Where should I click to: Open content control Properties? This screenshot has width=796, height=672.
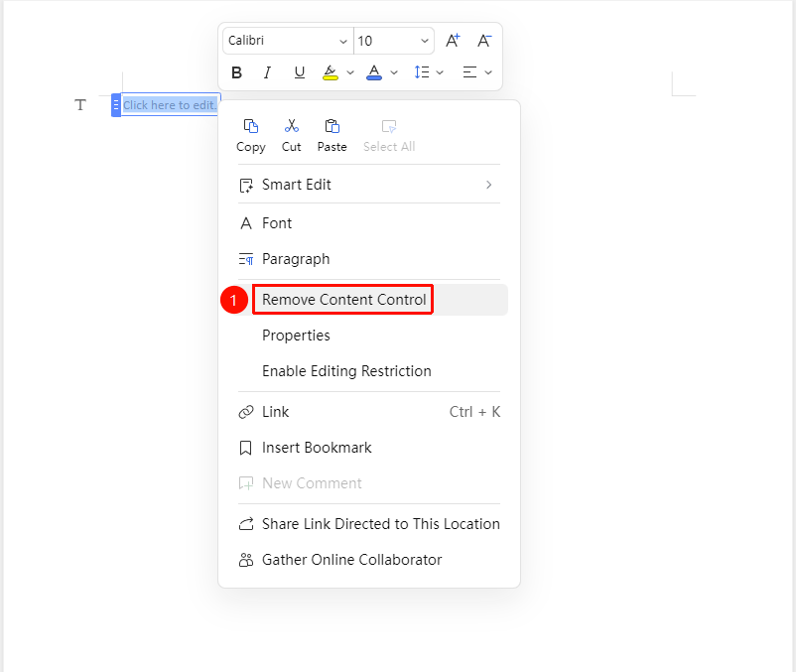369,336
